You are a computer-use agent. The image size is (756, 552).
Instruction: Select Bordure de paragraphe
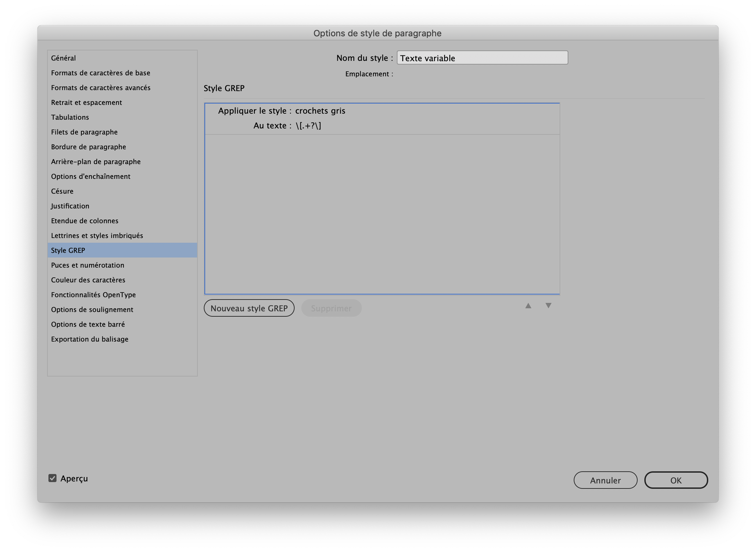pyautogui.click(x=122, y=147)
